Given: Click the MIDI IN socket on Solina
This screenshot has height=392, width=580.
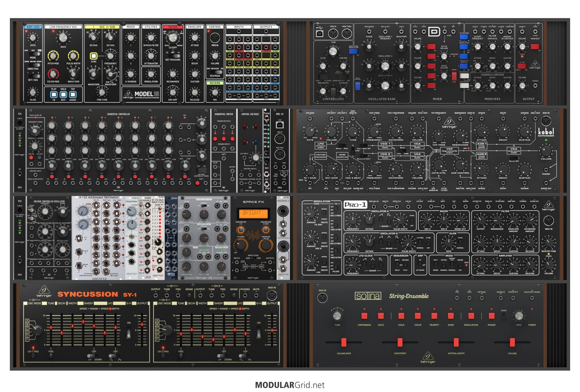Looking at the screenshot, I should pos(322,298).
